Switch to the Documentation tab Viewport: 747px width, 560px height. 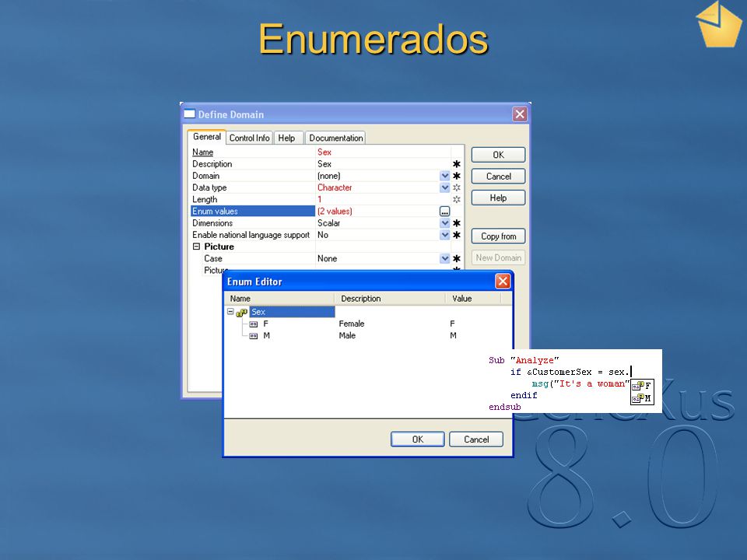pyautogui.click(x=336, y=138)
